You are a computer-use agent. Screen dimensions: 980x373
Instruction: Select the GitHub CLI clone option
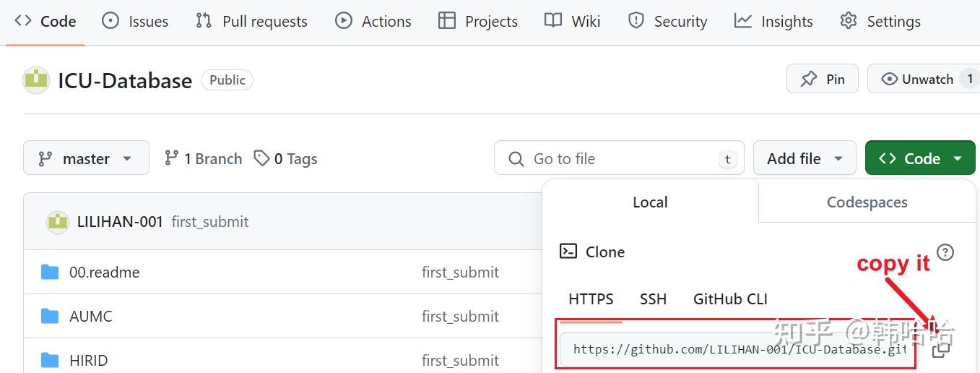click(x=730, y=299)
